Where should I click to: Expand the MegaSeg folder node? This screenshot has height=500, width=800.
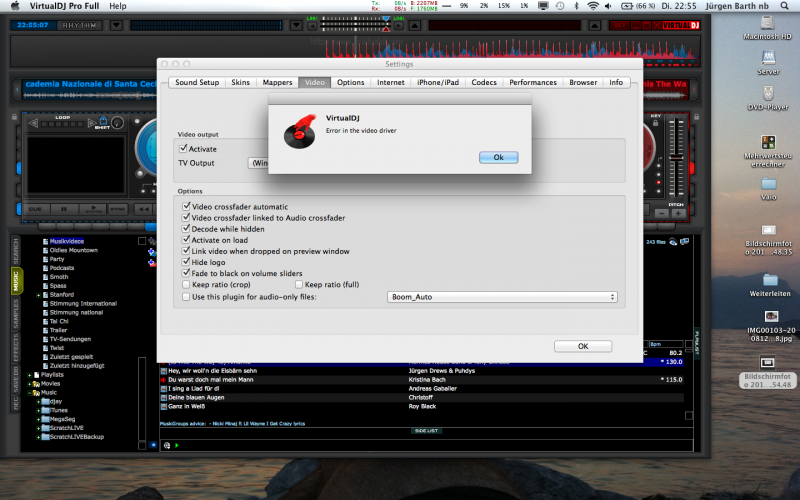pos(38,419)
